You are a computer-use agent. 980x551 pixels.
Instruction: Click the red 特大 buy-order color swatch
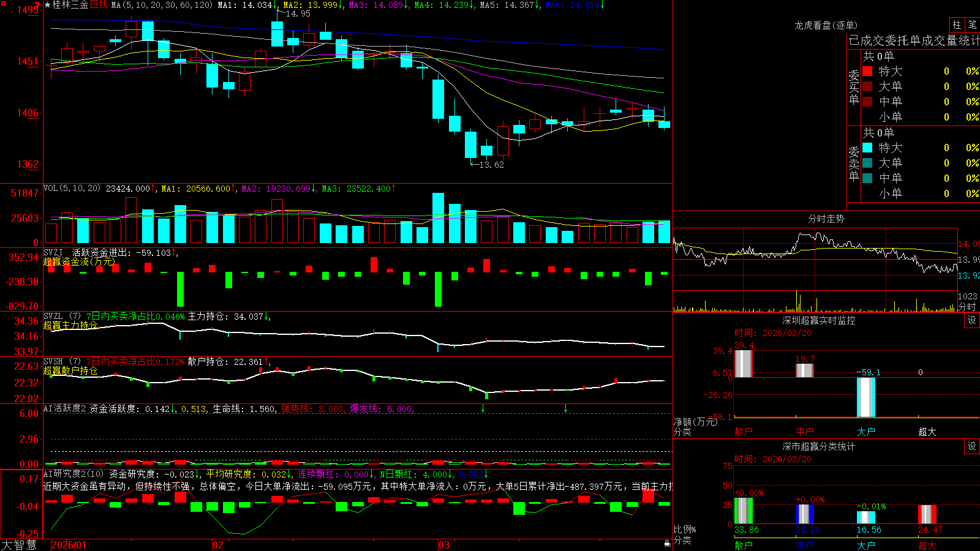click(867, 71)
